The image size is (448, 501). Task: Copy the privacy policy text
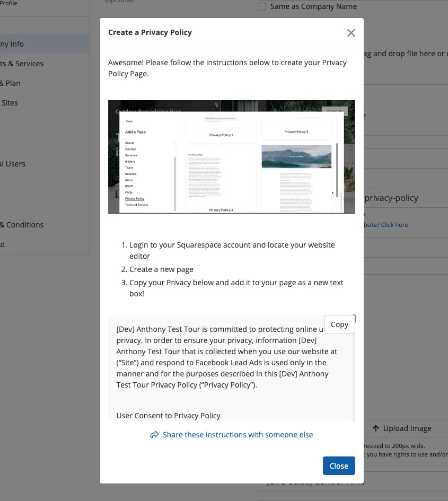tap(339, 324)
